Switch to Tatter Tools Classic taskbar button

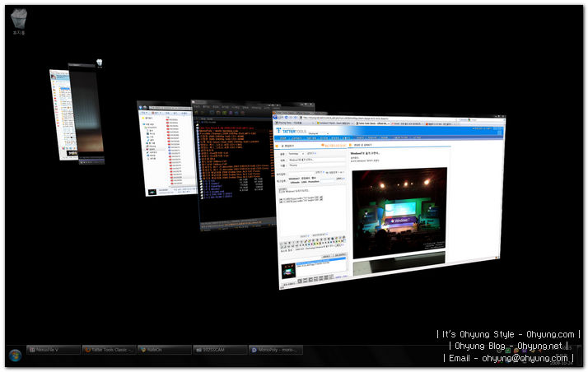[x=109, y=350]
